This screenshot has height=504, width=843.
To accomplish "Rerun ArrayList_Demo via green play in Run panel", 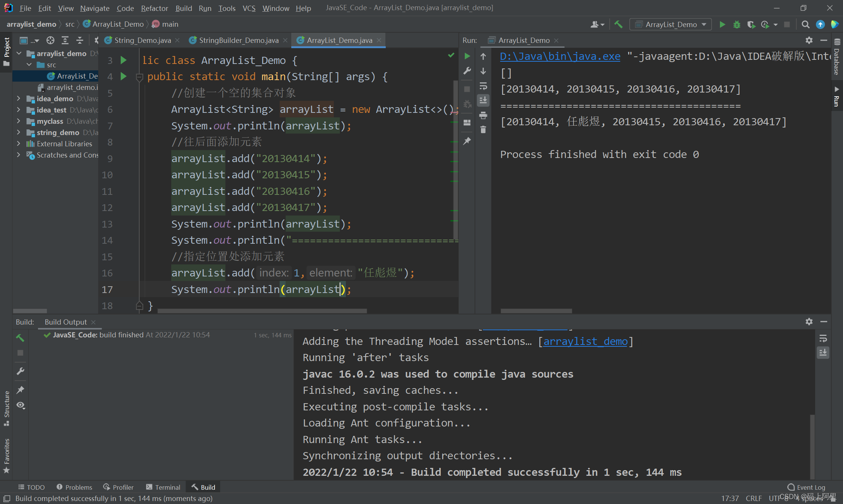I will (467, 56).
